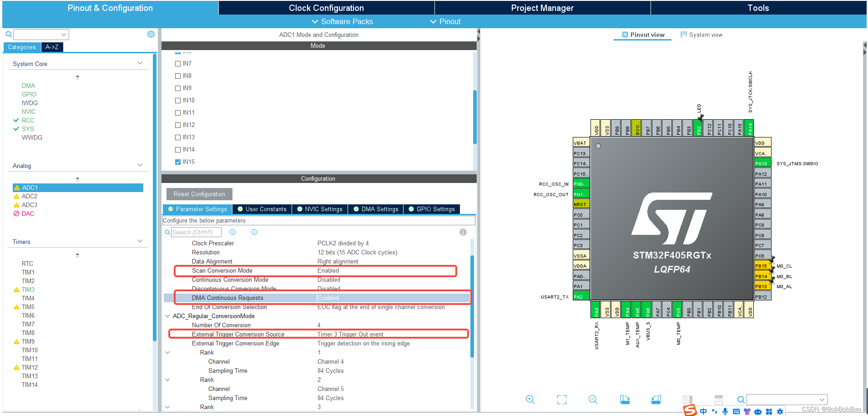Open the left panel settings gear
The image size is (868, 416).
pyautogui.click(x=151, y=34)
